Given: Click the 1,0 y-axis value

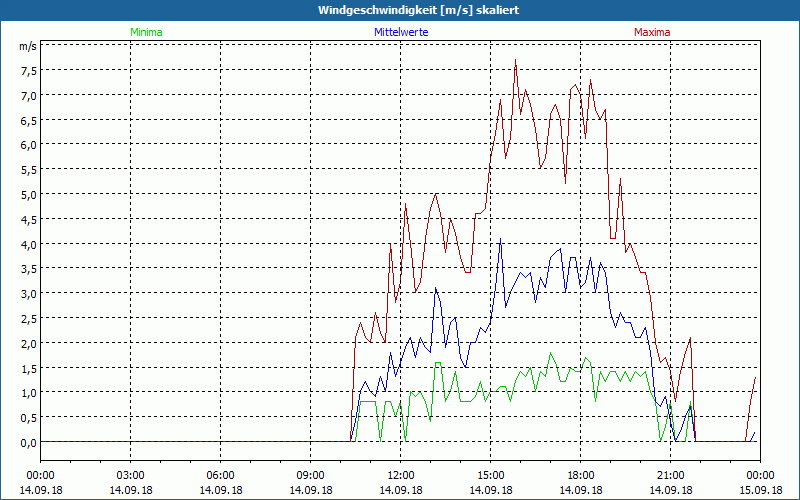Looking at the screenshot, I should (29, 393).
